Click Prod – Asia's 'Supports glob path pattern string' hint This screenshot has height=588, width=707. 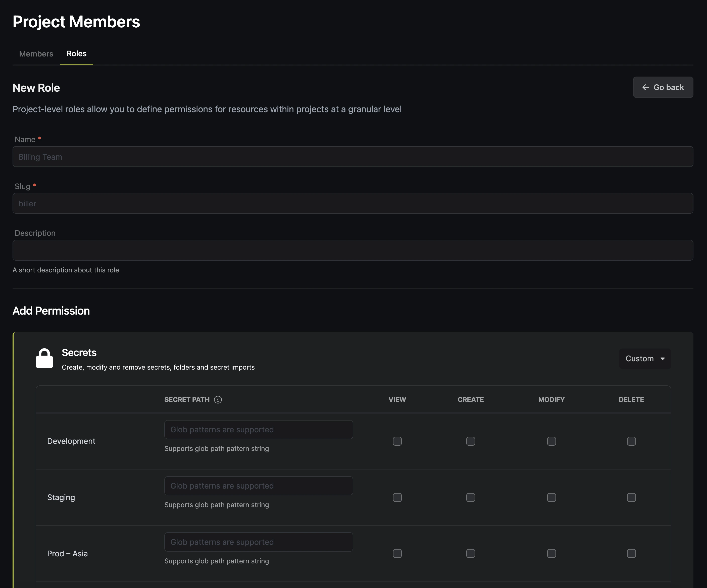217,561
